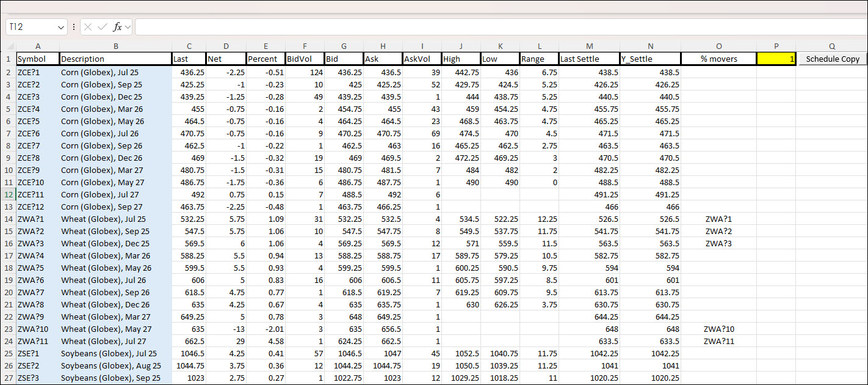The image size is (868, 385).
Task: Select the yellow highlighted cell P1
Action: (776, 59)
